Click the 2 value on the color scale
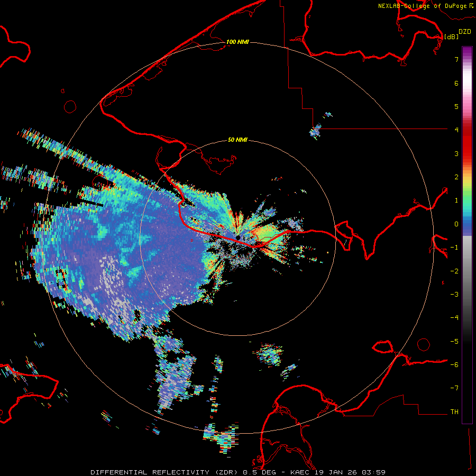Screen dimensions: 476x476 [x=456, y=177]
